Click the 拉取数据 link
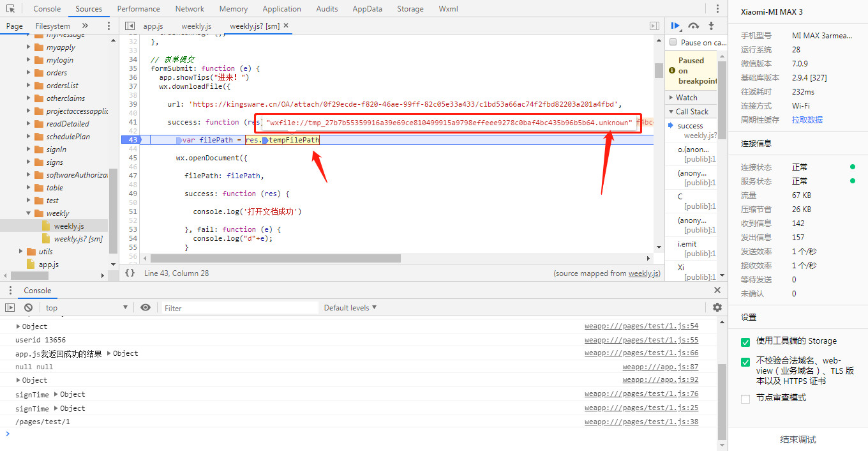Viewport: 868px width, 451px height. tap(807, 120)
